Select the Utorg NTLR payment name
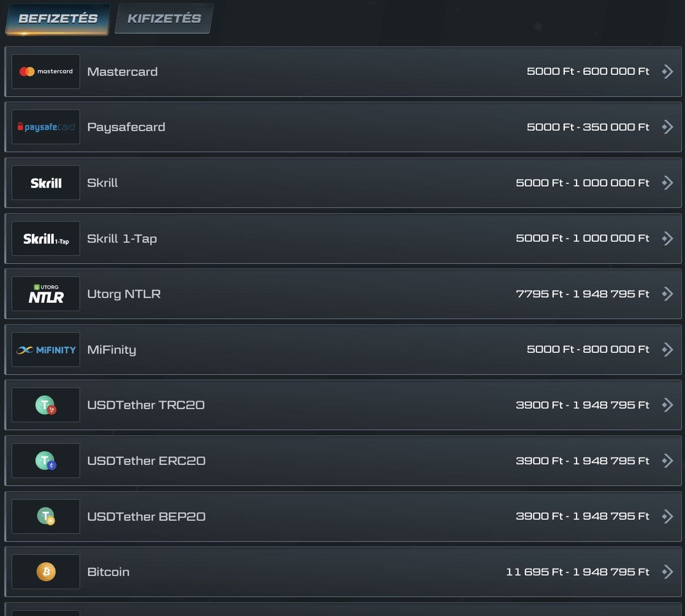Image resolution: width=685 pixels, height=616 pixels. pos(124,294)
